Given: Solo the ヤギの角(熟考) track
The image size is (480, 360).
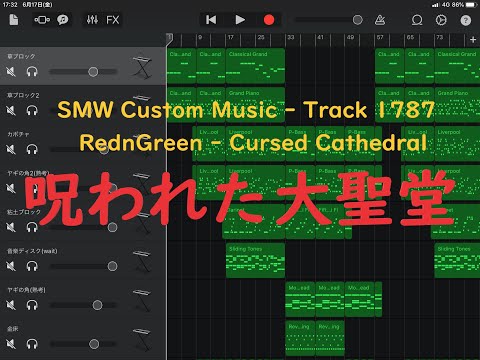Looking at the screenshot, I should [32, 305].
